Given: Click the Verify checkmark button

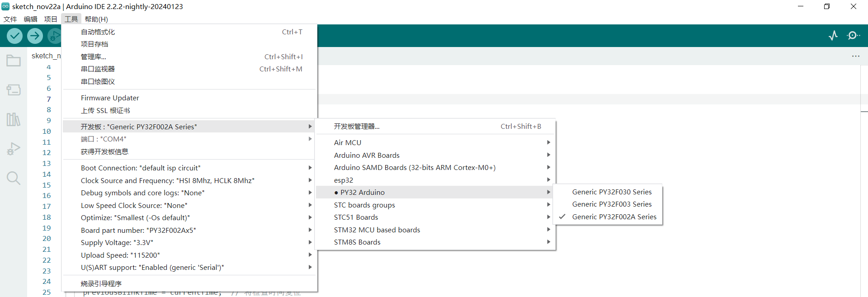Looking at the screenshot, I should coord(14,36).
